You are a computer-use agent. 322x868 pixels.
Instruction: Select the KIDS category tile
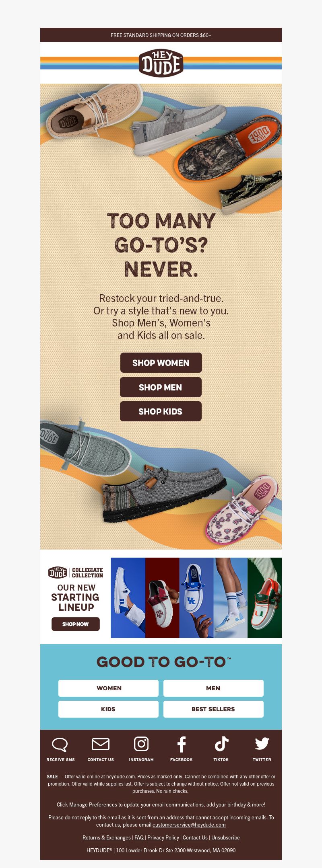pyautogui.click(x=108, y=709)
